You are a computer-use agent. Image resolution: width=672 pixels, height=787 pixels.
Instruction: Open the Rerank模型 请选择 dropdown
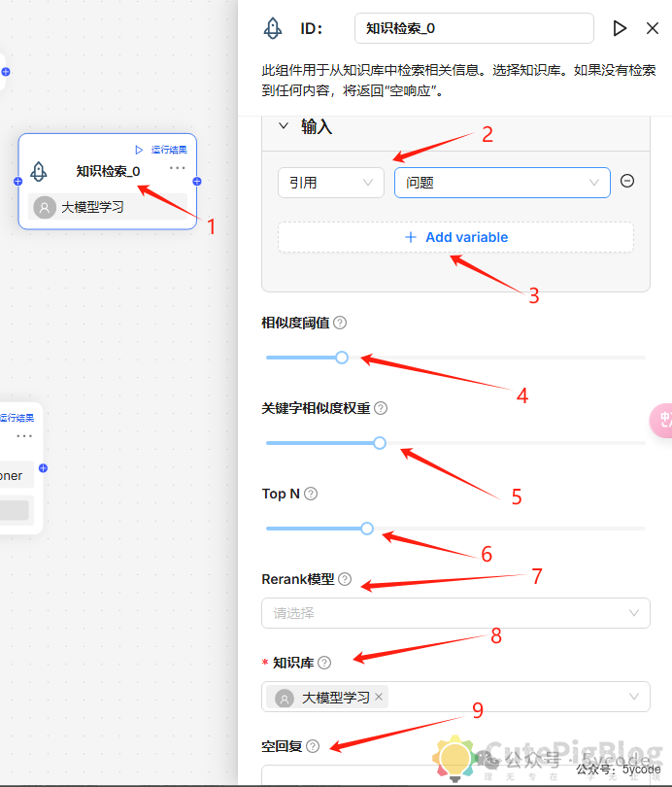click(455, 613)
